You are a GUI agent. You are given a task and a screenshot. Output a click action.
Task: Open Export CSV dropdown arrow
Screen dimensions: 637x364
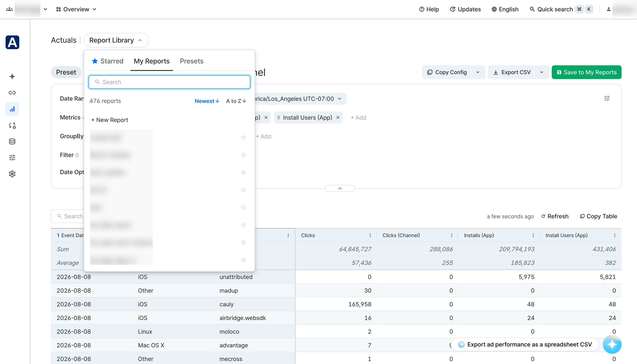click(x=542, y=72)
